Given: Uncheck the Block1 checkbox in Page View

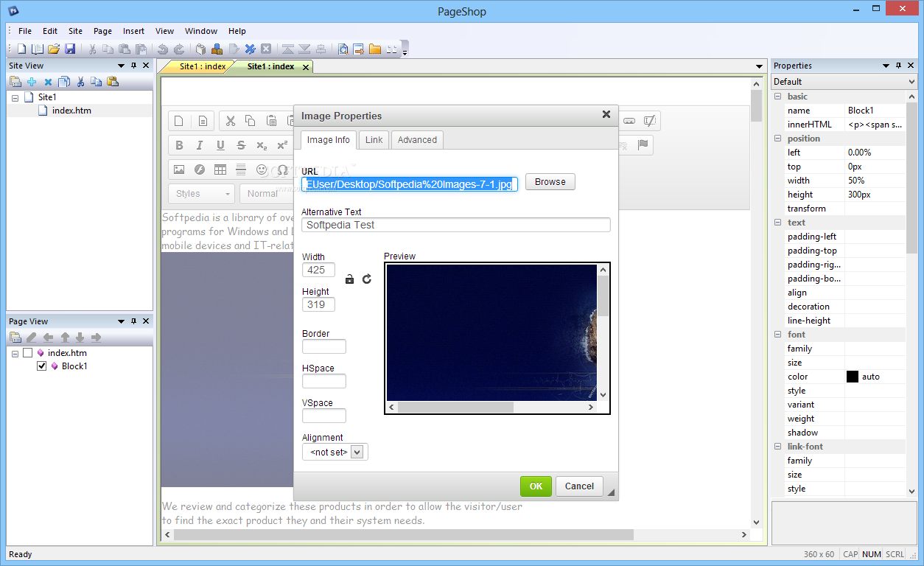Looking at the screenshot, I should point(42,366).
